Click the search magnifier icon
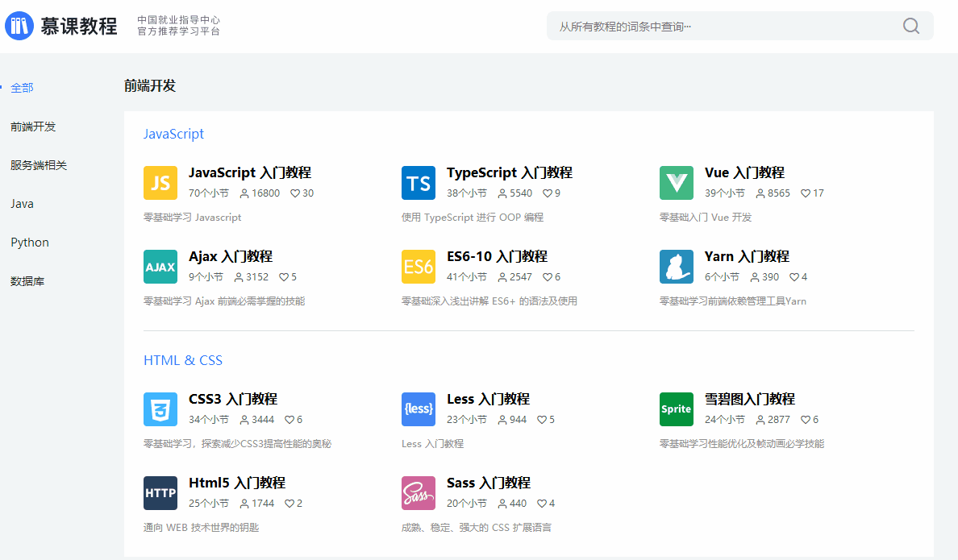Image resolution: width=958 pixels, height=560 pixels. click(x=911, y=26)
